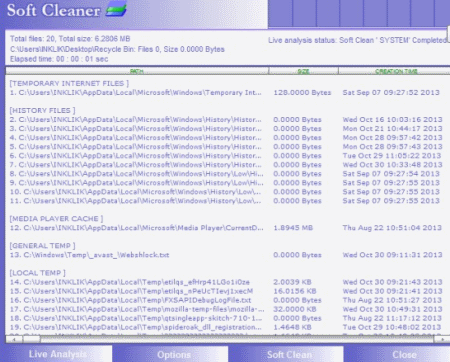Start Live Analysis

[x=57, y=354]
